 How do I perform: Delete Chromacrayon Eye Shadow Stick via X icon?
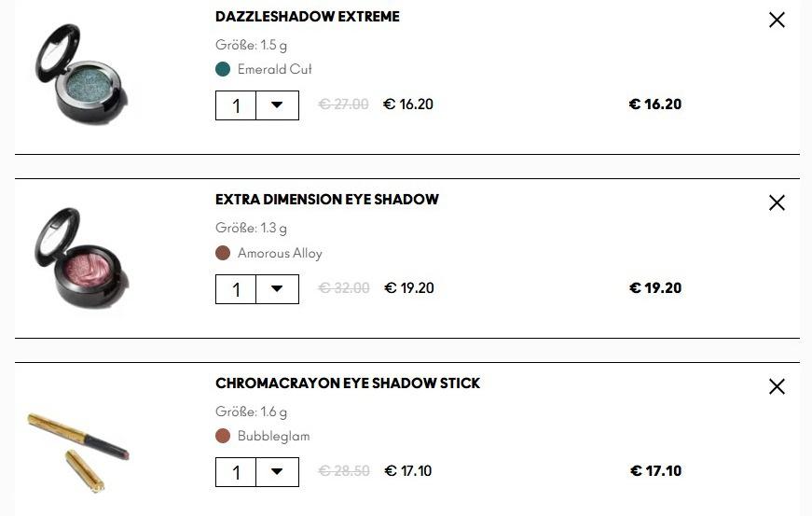point(777,386)
